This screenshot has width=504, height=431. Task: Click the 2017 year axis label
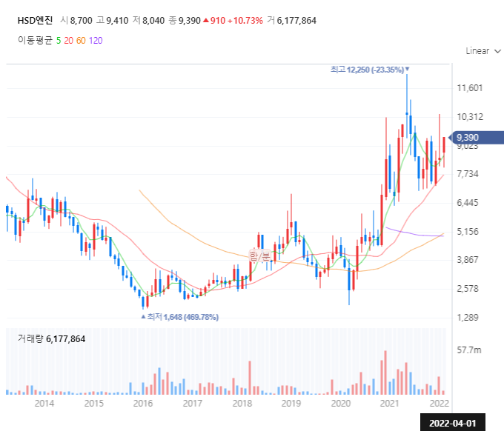(193, 404)
